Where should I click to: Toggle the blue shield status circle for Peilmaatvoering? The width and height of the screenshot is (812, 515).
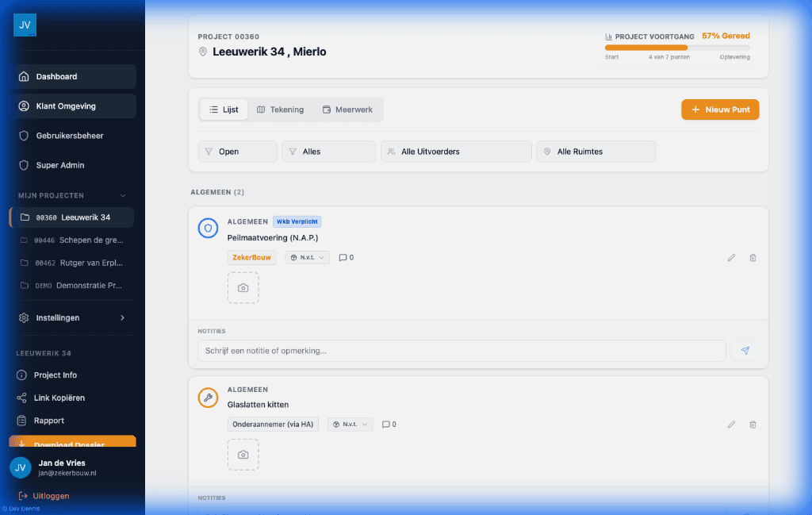(x=208, y=228)
